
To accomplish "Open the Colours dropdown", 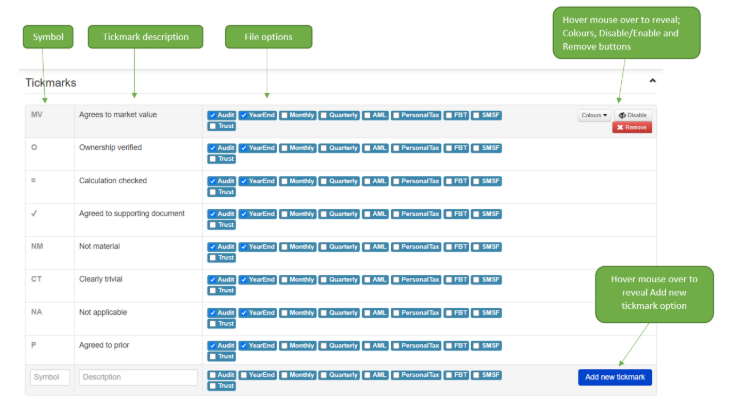I will (594, 115).
